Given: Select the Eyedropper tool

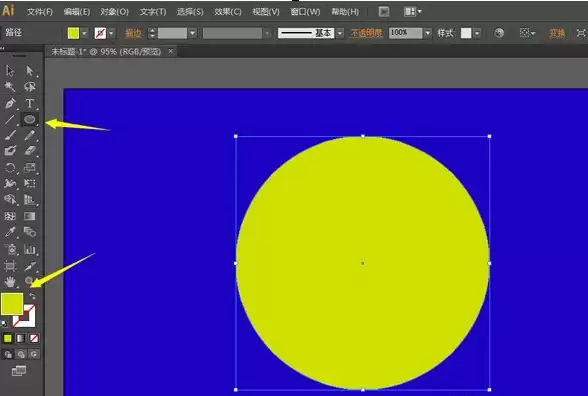Looking at the screenshot, I should (x=10, y=232).
